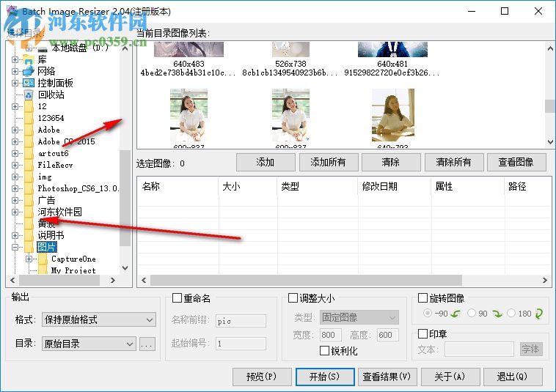Screen dimensions: 556x392
Task: Select the 526x738 image thumbnail
Action: 290,50
